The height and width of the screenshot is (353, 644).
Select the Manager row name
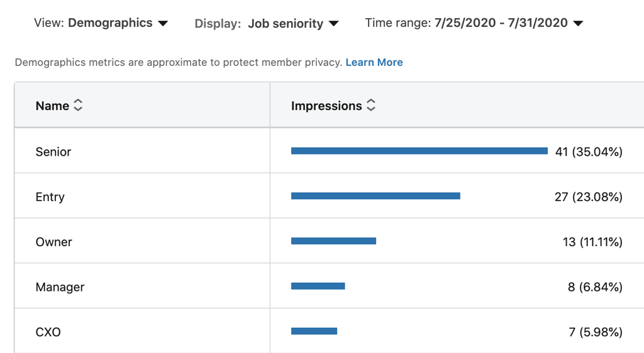[60, 287]
